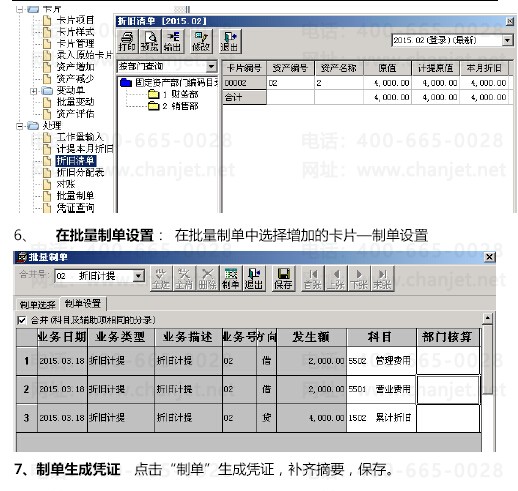Open 卡片项目 in the left tree
Viewport: 518px width, 491px height.
(75, 20)
